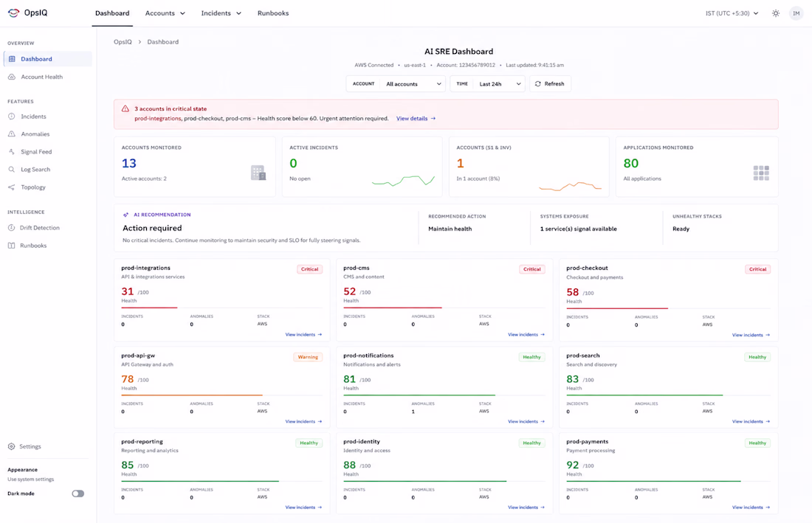Open View incidents for prod-payments
This screenshot has height=523, width=812.
point(751,508)
